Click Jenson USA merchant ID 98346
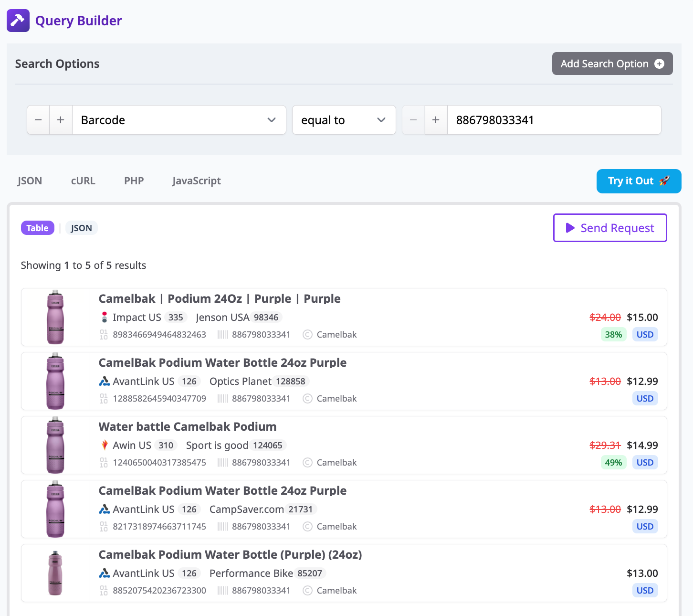693x616 pixels. 266,317
